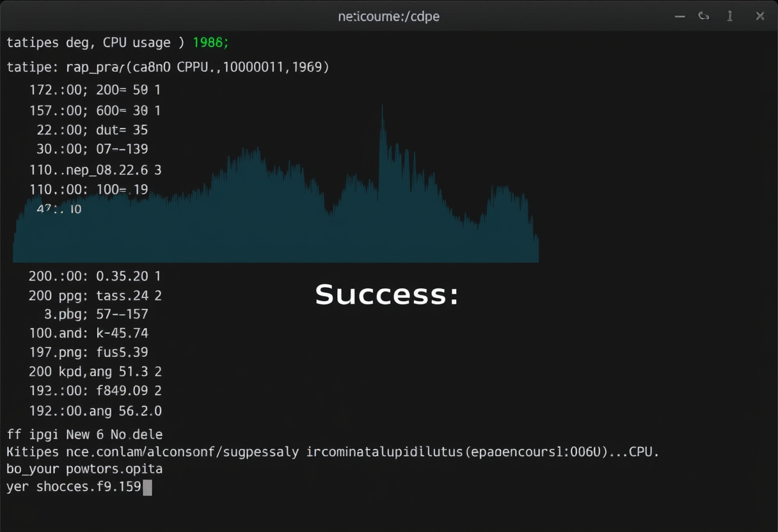The image size is (778, 532).
Task: Click the window title "ne:icoume:/cdpe"
Action: (389, 17)
